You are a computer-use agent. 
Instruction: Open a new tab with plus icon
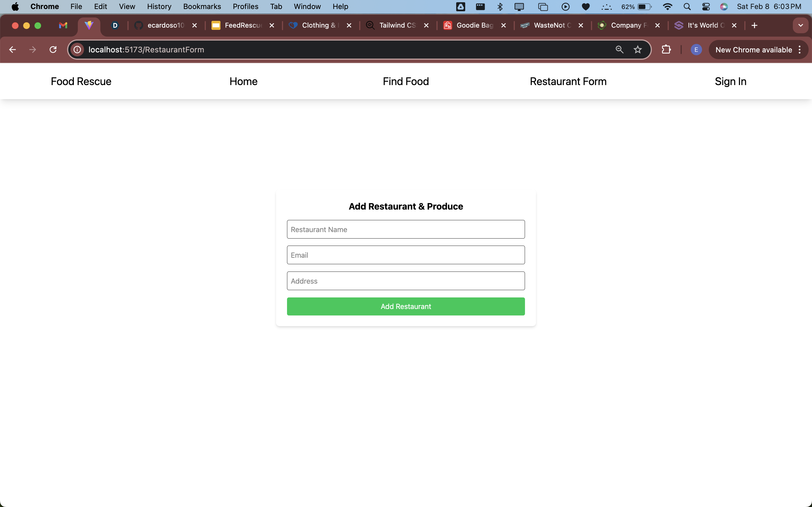click(754, 25)
